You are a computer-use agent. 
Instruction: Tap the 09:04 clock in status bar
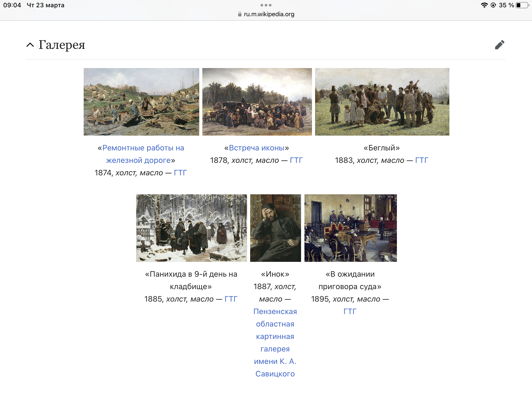pyautogui.click(x=12, y=5)
